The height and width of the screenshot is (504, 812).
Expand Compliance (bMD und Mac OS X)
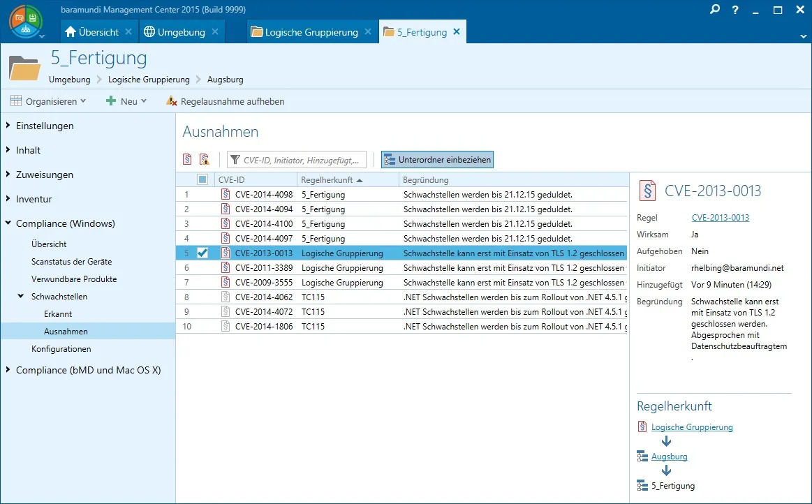click(x=8, y=370)
